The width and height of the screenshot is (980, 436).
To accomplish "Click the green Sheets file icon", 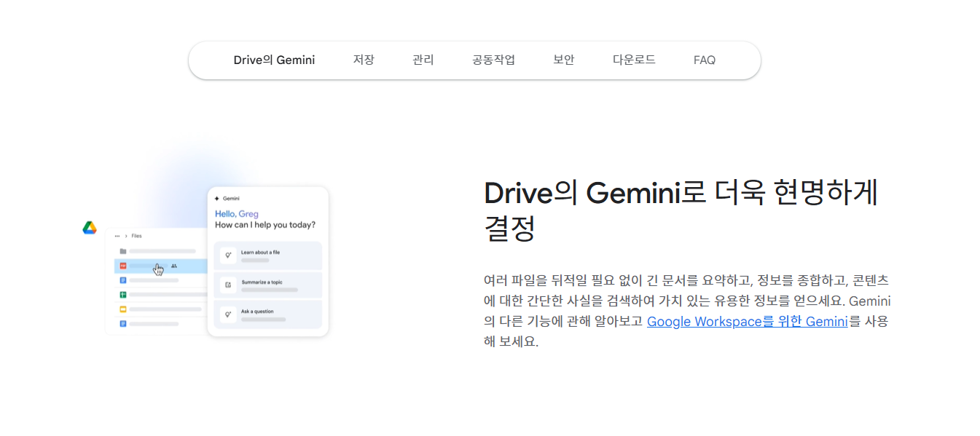I will click(123, 295).
